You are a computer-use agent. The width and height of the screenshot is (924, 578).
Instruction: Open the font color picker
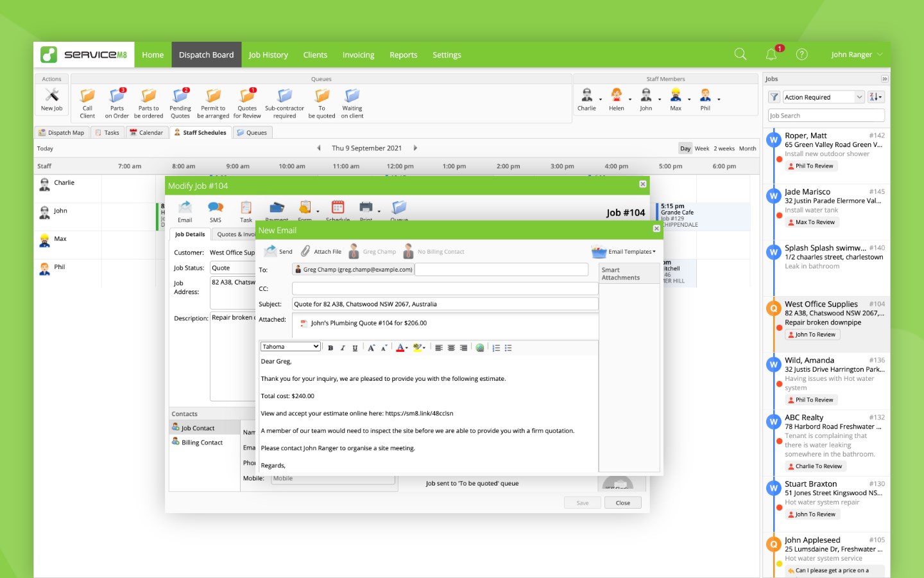click(402, 348)
